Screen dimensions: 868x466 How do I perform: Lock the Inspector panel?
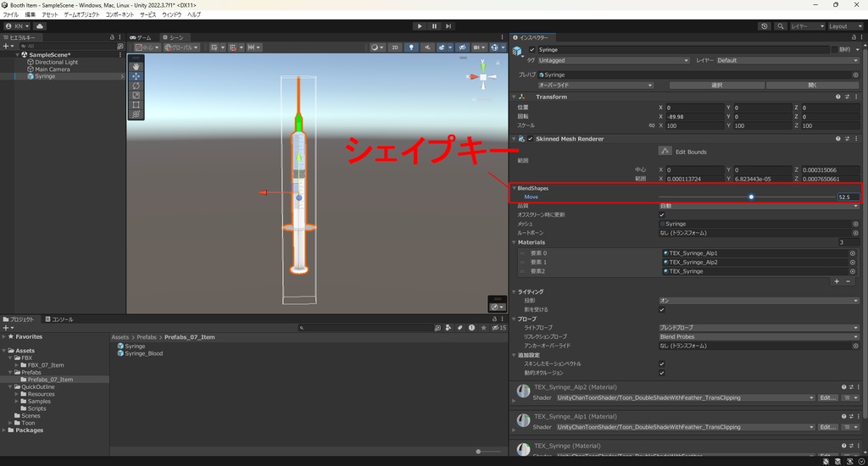coord(854,37)
